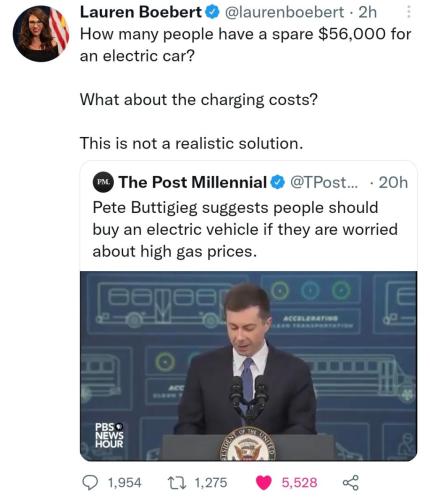Screen dimensions: 430x500
Task: Open the three-dot more options menu
Action: (x=409, y=13)
